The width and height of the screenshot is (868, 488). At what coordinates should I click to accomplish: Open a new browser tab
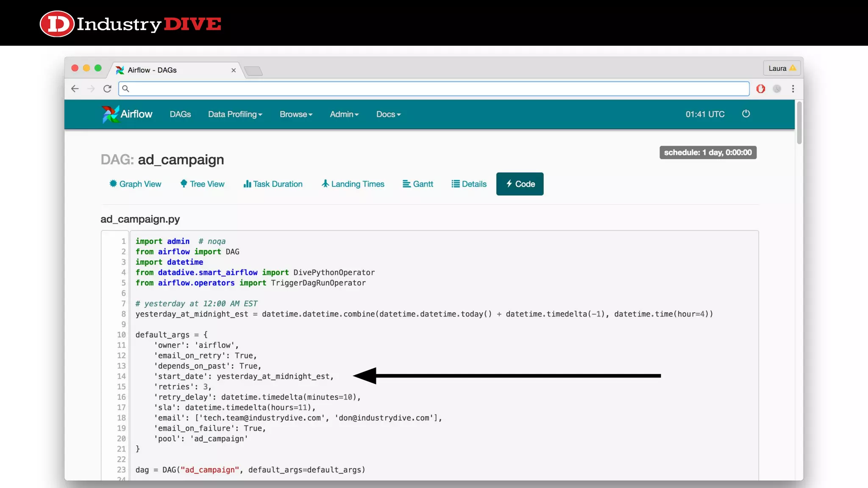[254, 71]
